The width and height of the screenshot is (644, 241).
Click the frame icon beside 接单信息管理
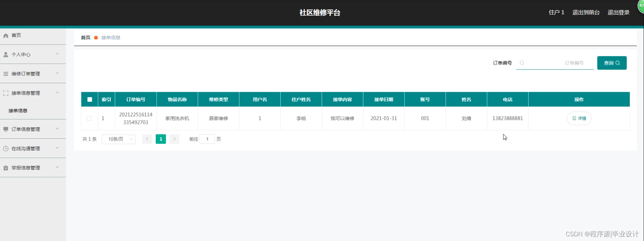(6, 93)
